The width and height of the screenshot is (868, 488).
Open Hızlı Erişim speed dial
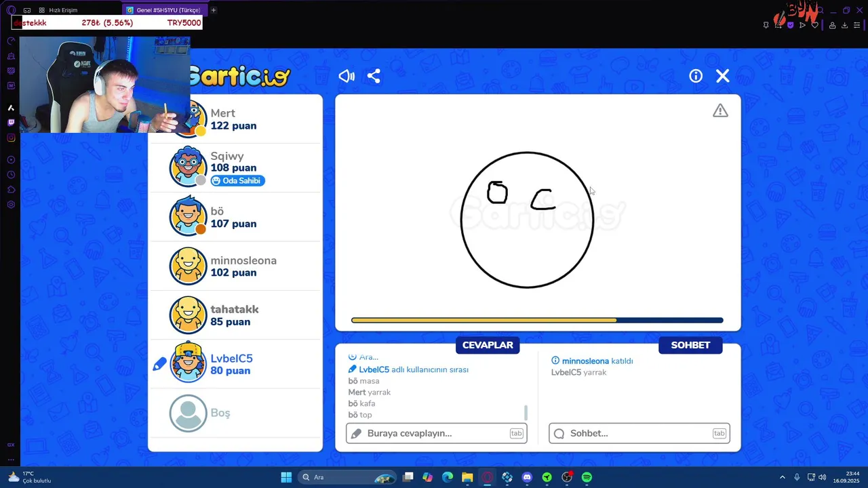tap(58, 10)
